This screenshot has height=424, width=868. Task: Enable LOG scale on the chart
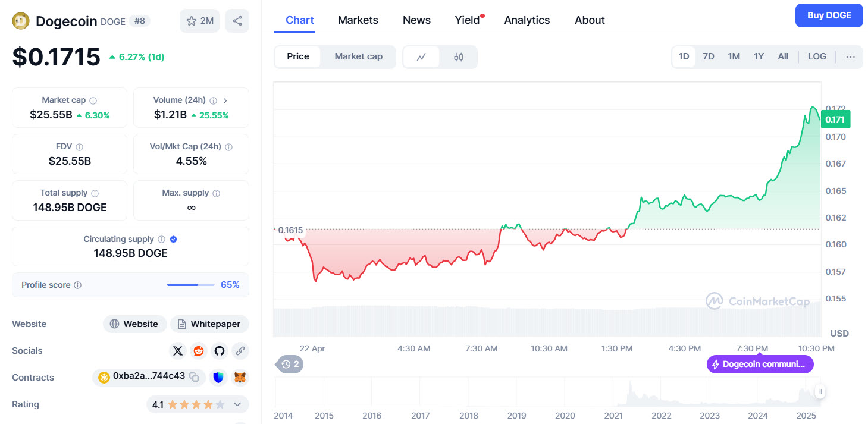817,56
